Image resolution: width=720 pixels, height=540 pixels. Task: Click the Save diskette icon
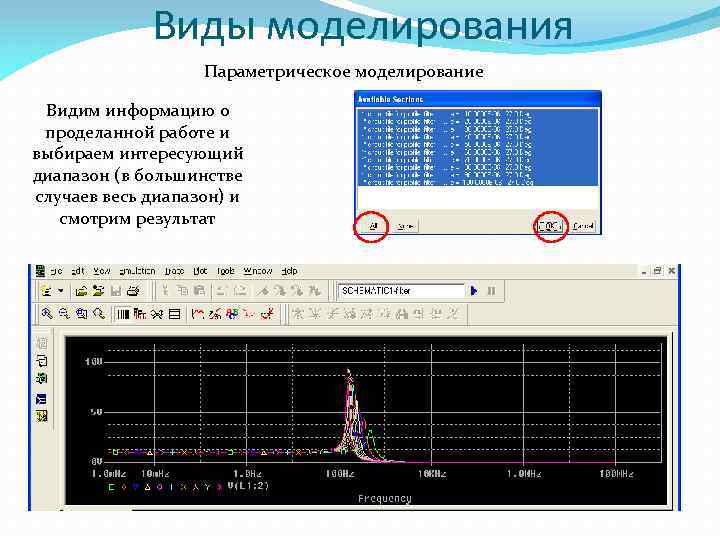116,291
